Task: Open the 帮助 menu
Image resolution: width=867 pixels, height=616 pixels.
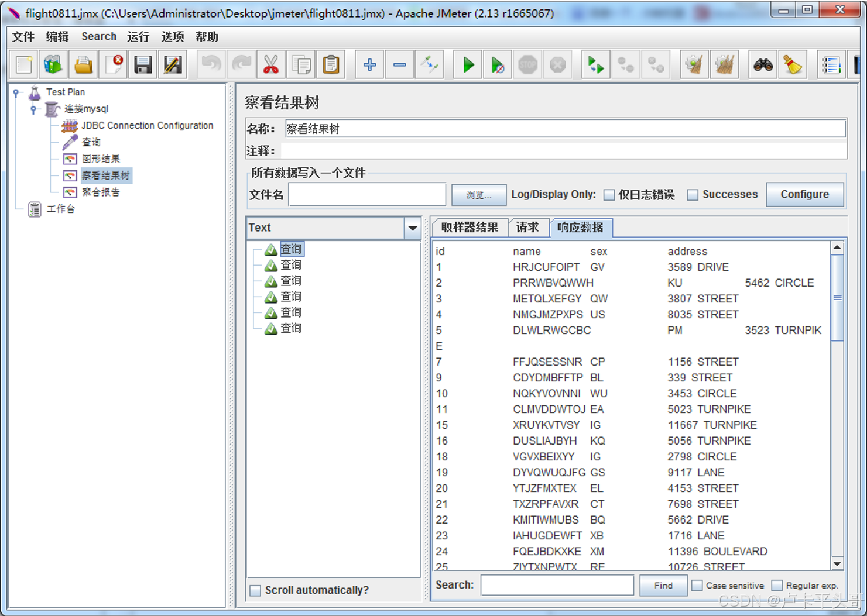Action: tap(207, 37)
